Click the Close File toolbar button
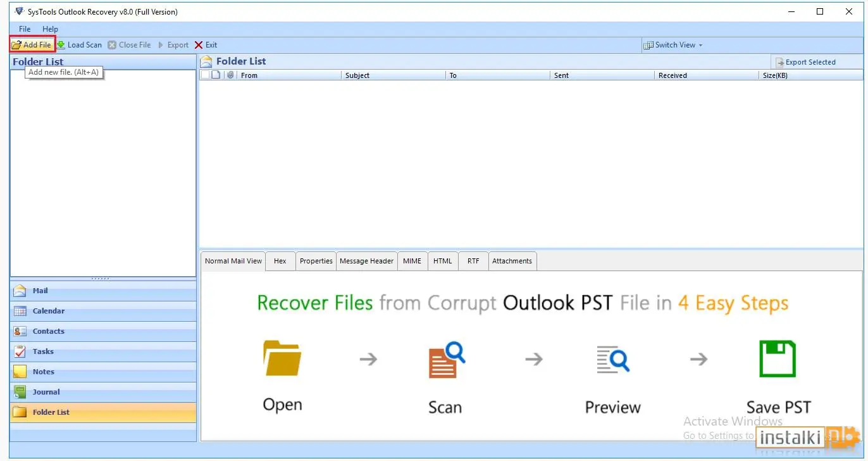Screen dimensions: 868x461 point(130,45)
